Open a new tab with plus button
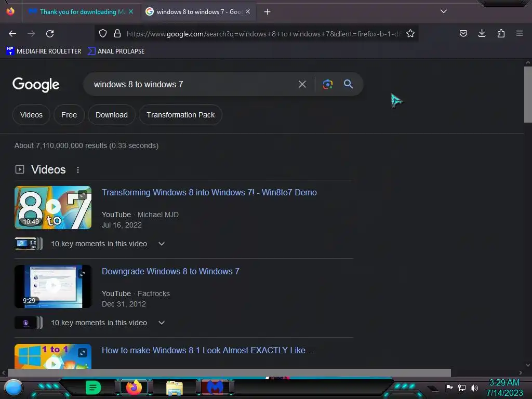532x399 pixels. (x=268, y=12)
